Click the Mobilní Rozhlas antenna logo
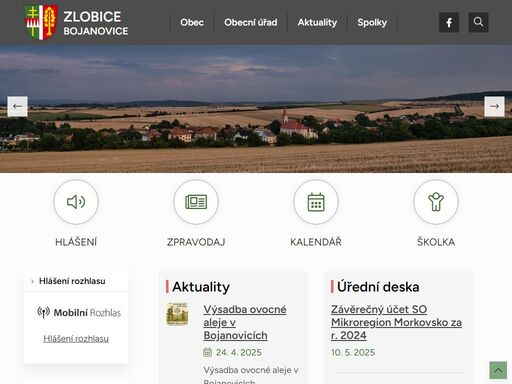Screen dimensions: 512x384 [x=79, y=313]
